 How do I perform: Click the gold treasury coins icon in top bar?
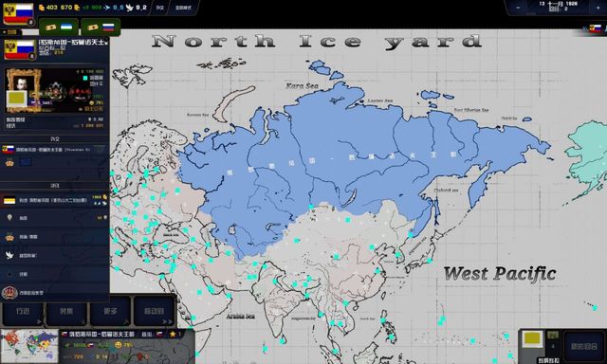point(42,8)
